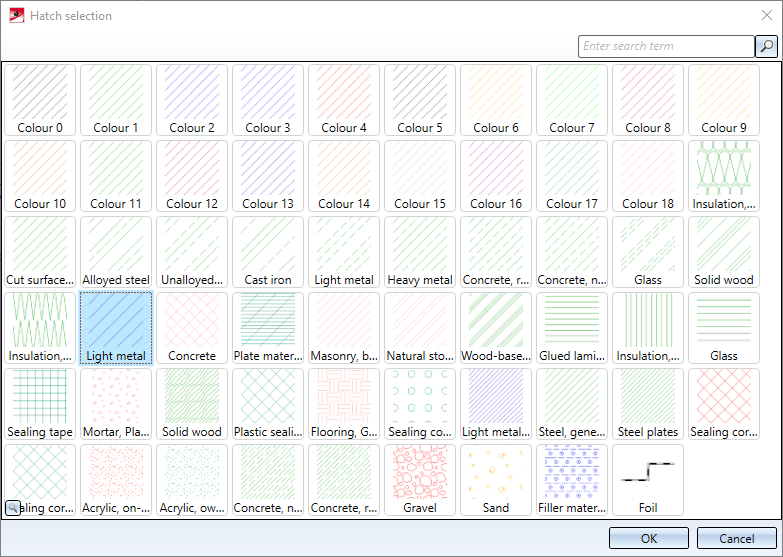Select the Plate mater... hatch

pos(268,328)
